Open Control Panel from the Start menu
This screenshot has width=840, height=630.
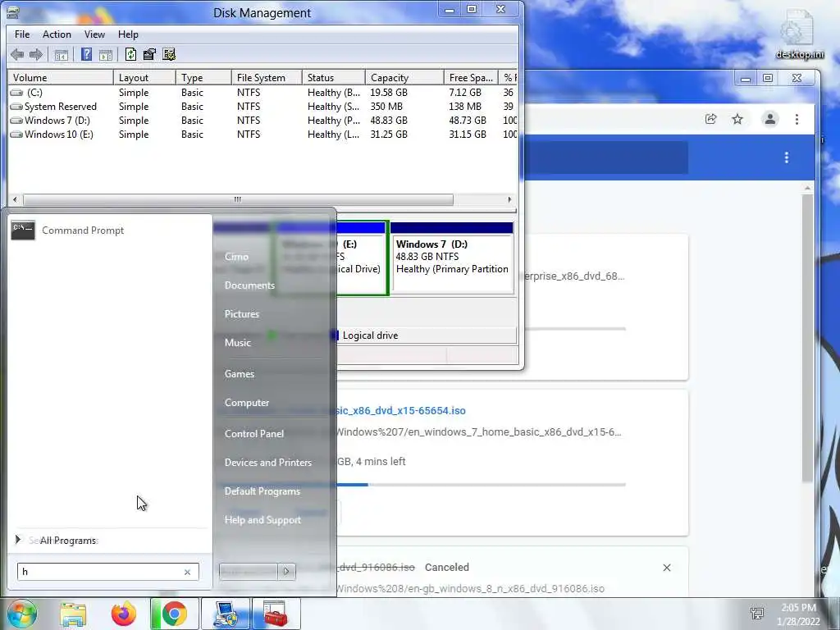[x=254, y=433]
